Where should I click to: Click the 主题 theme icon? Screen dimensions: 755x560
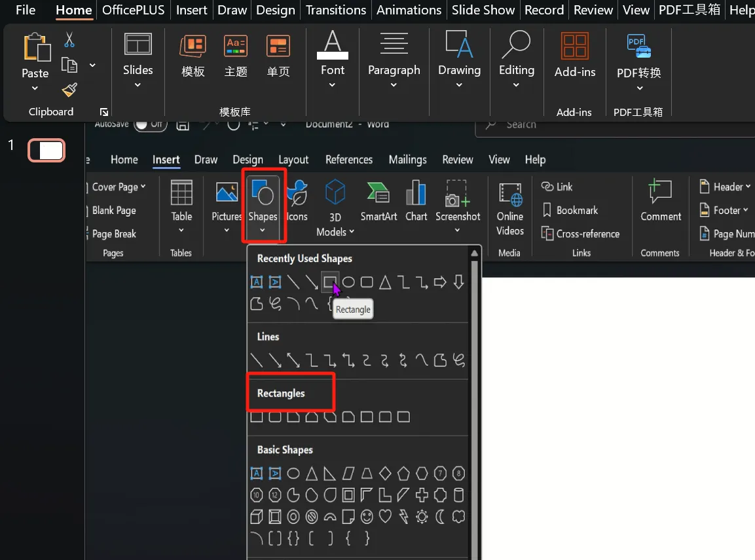[236, 56]
